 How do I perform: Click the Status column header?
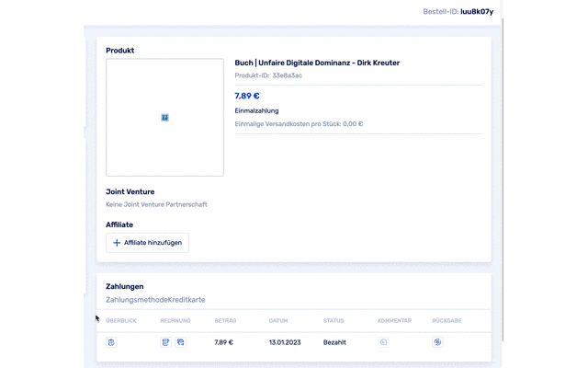pos(334,321)
